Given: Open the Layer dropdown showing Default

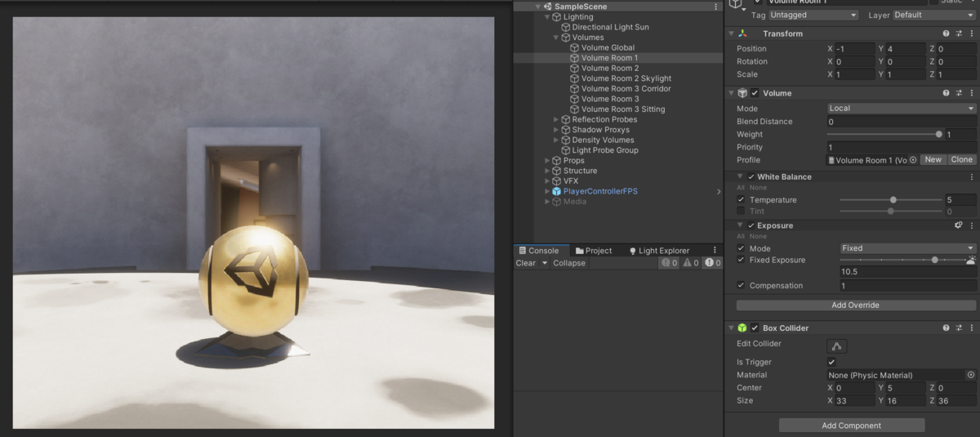Looking at the screenshot, I should pos(933,15).
